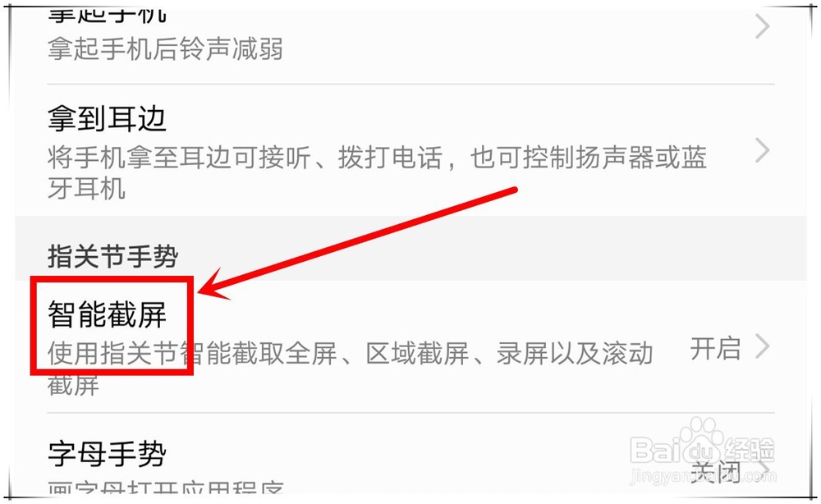The height and width of the screenshot is (504, 821).
Task: Toggle the 关闭 status of 字母手势
Action: pos(715,471)
